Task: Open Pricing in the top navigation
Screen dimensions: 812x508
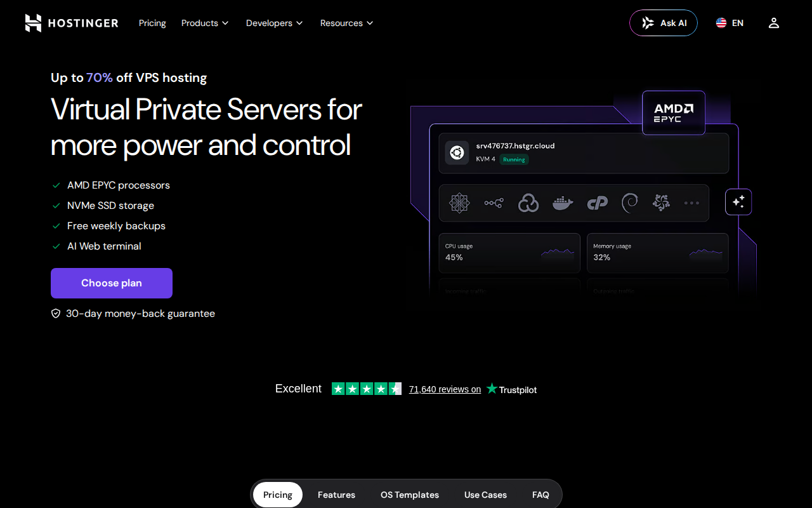Action: pyautogui.click(x=152, y=23)
